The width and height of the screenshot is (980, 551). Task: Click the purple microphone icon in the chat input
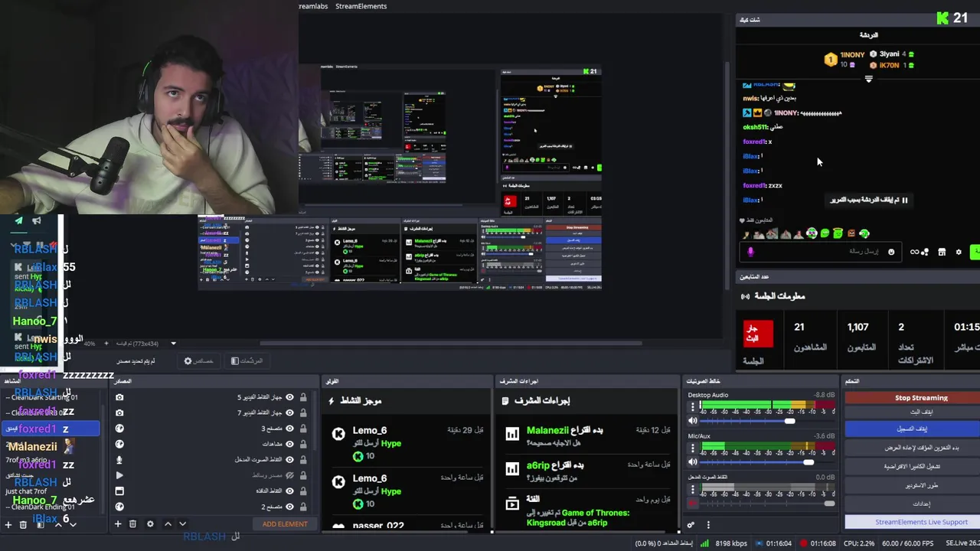[750, 252]
